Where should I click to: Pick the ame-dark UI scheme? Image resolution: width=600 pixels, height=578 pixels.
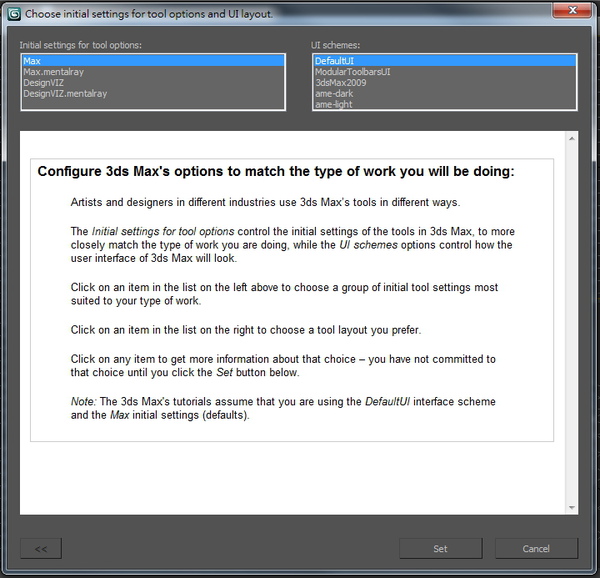(445, 93)
